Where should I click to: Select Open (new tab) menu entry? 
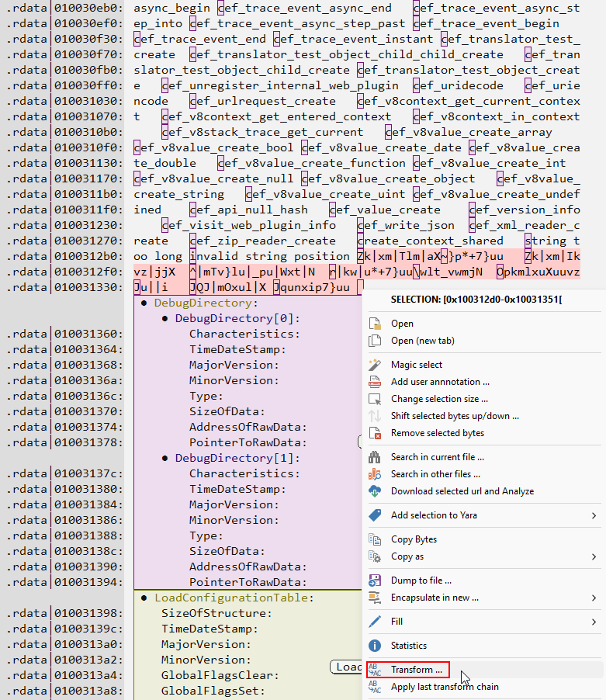[x=422, y=341]
